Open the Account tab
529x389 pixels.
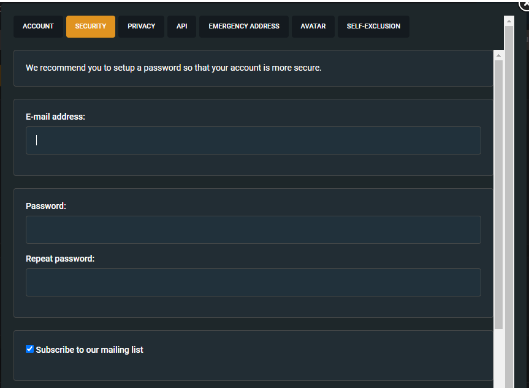tap(38, 26)
